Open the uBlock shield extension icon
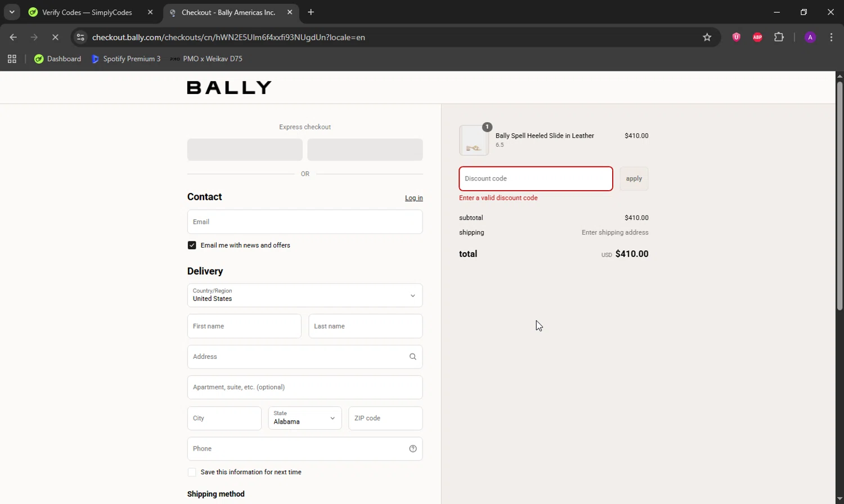Screen dimensions: 844x504 tap(736, 37)
